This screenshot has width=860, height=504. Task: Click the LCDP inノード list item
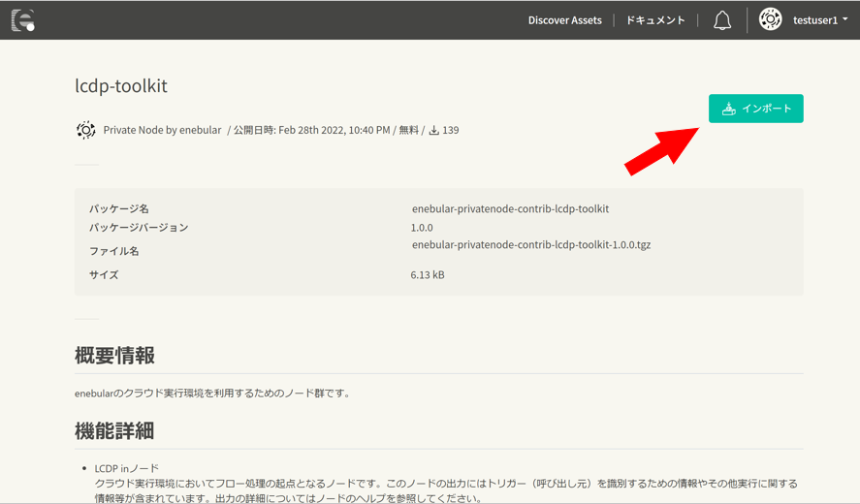point(127,468)
